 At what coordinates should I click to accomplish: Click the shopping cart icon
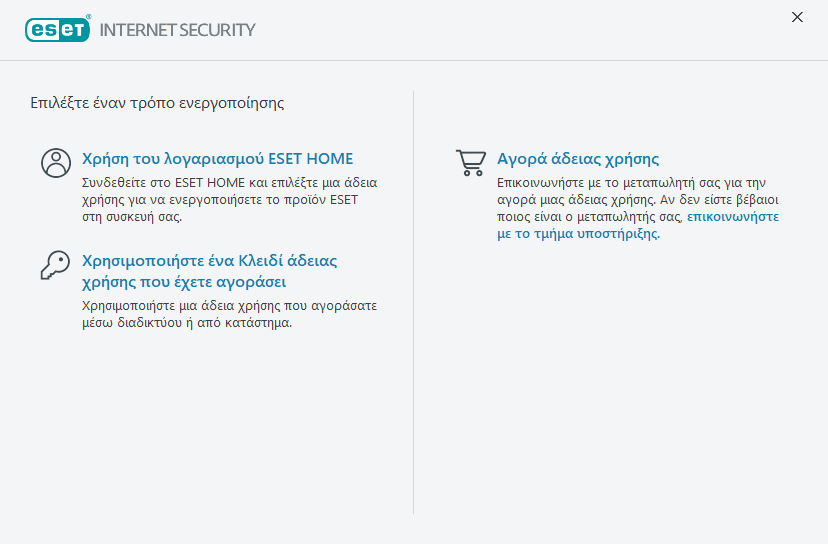click(x=470, y=163)
